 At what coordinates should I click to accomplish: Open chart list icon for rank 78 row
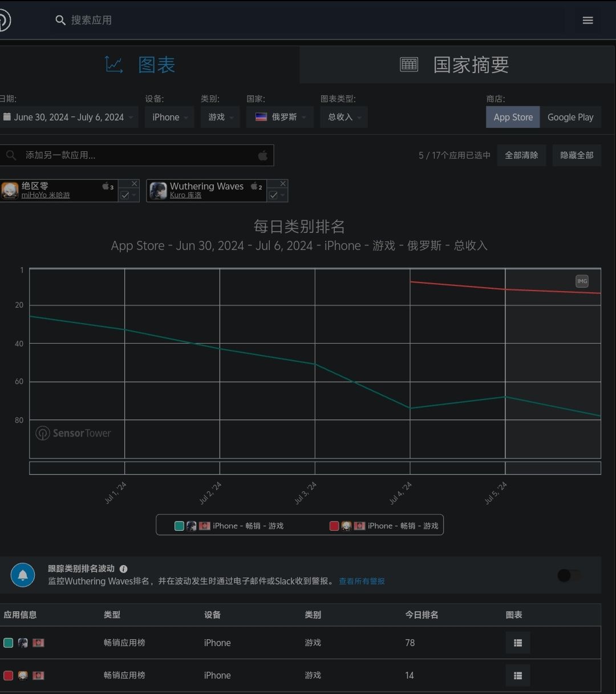tap(518, 643)
